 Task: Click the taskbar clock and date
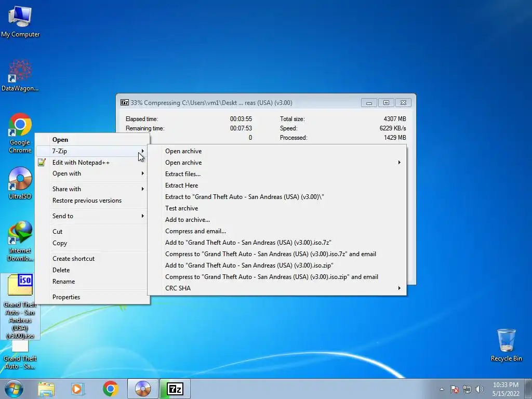coord(506,389)
